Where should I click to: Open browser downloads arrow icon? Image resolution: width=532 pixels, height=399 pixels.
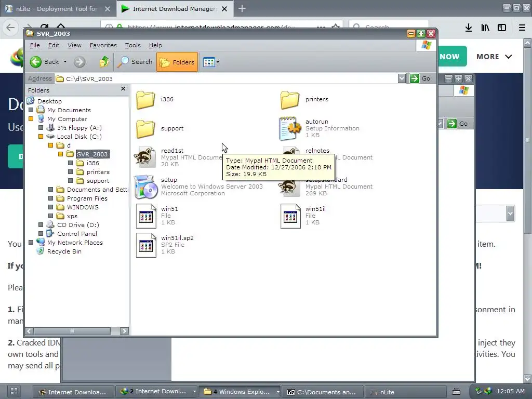pyautogui.click(x=469, y=28)
